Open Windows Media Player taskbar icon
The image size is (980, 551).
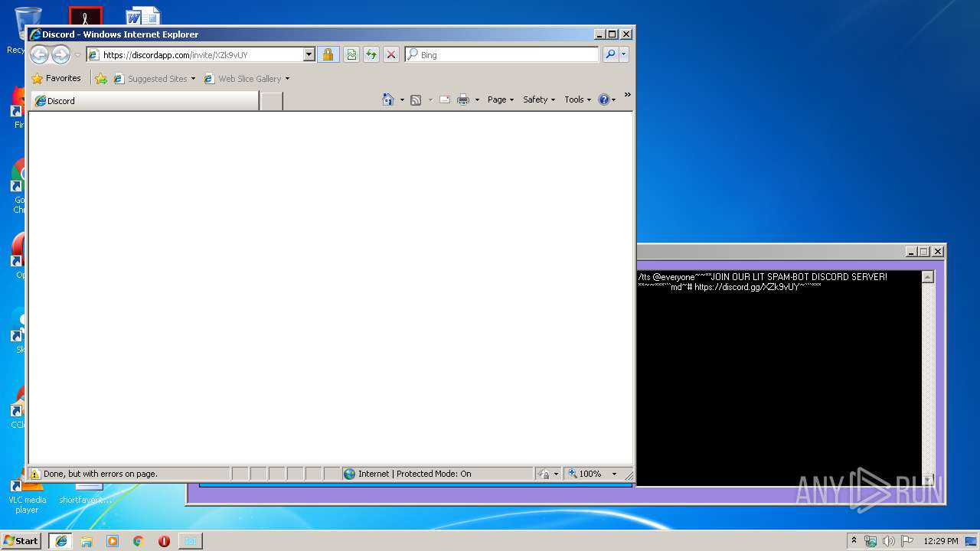(x=113, y=541)
